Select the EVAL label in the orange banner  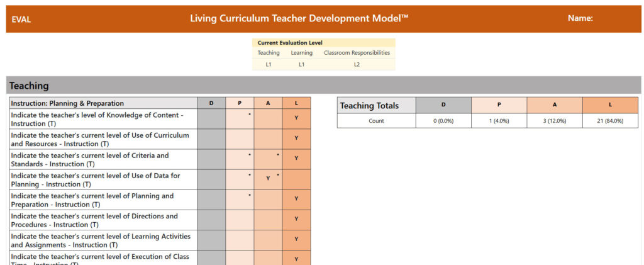coord(21,20)
